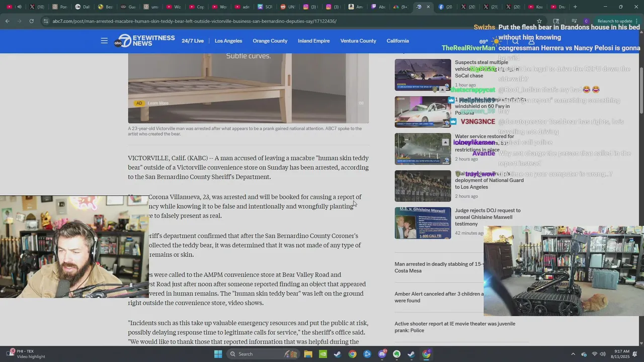This screenshot has width=644, height=362.
Task: Open the Wi-Fi network tray icon
Action: pos(595,354)
